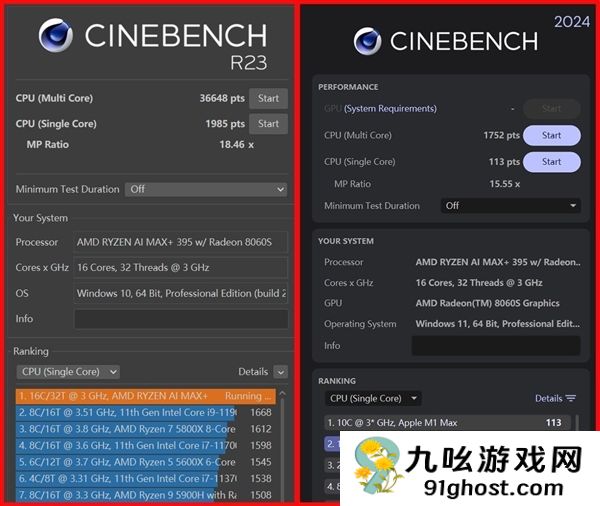The height and width of the screenshot is (506, 600).
Task: Select ranking row 6 4C/8T Intel Core i7 1538
Action: click(145, 478)
